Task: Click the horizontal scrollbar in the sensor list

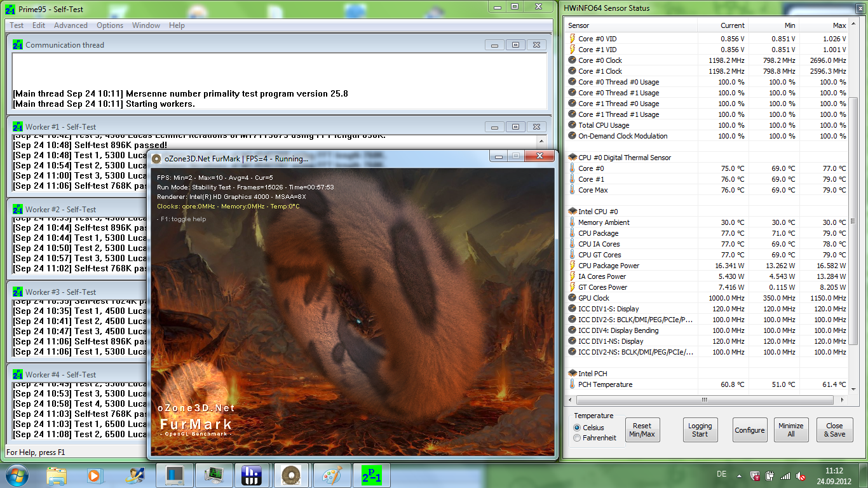Action: pyautogui.click(x=704, y=400)
